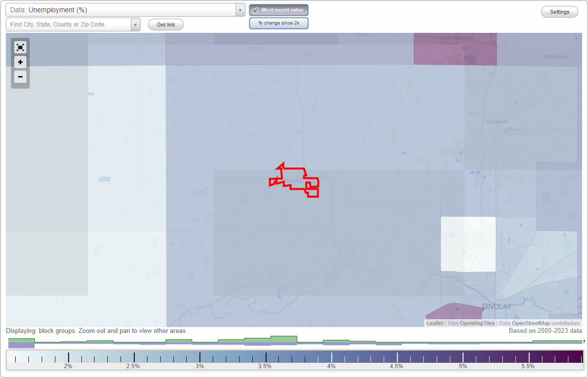
Task: Click the FINDLAY city label on map
Action: coord(496,306)
